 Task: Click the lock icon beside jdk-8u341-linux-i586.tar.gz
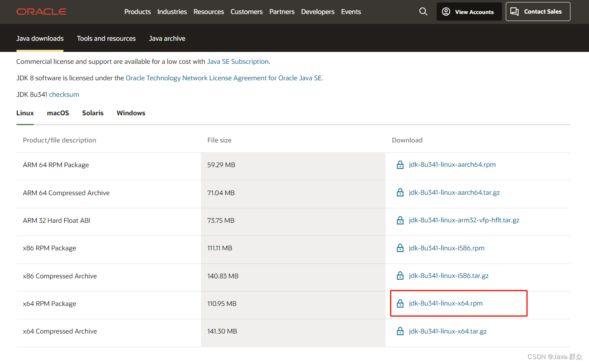400,275
